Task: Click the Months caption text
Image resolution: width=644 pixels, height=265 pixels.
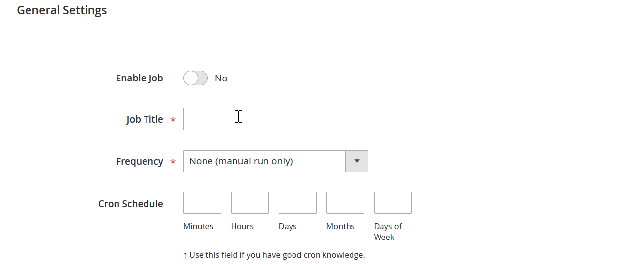Action: tap(341, 226)
